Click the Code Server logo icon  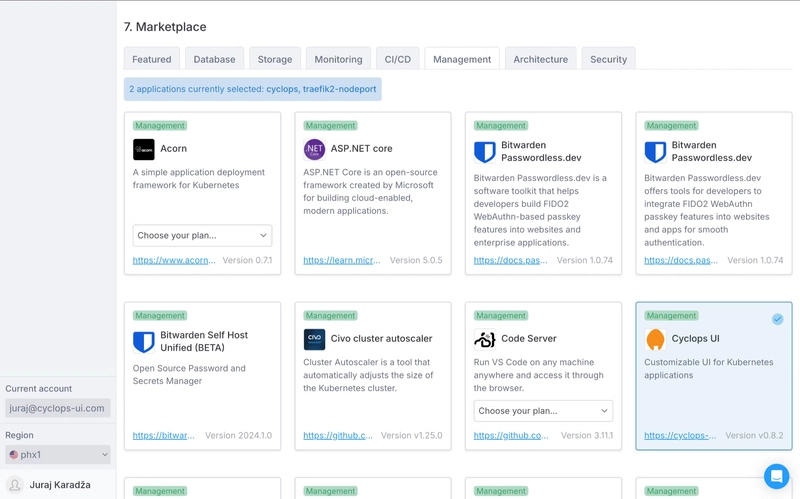(484, 339)
